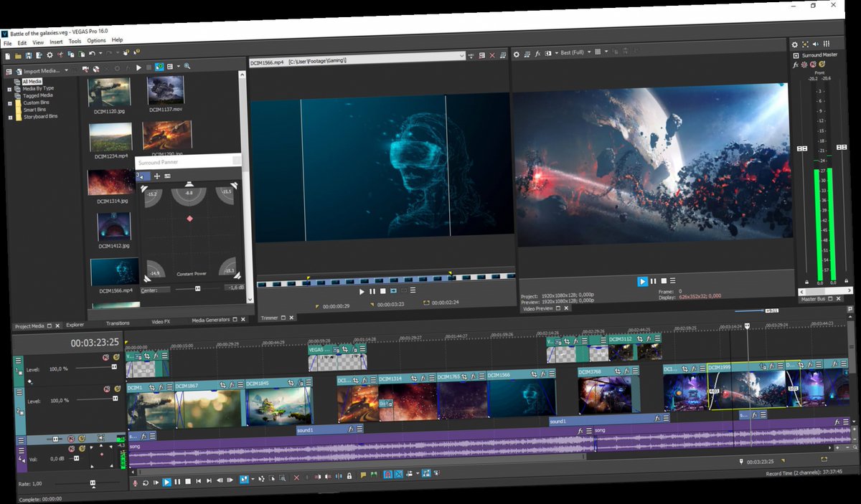861x504 pixels.
Task: Switch to the Transitions tab
Action: point(118,323)
